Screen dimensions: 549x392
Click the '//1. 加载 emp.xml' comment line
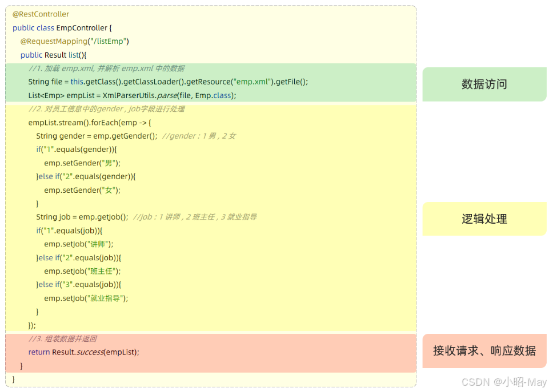(x=106, y=68)
